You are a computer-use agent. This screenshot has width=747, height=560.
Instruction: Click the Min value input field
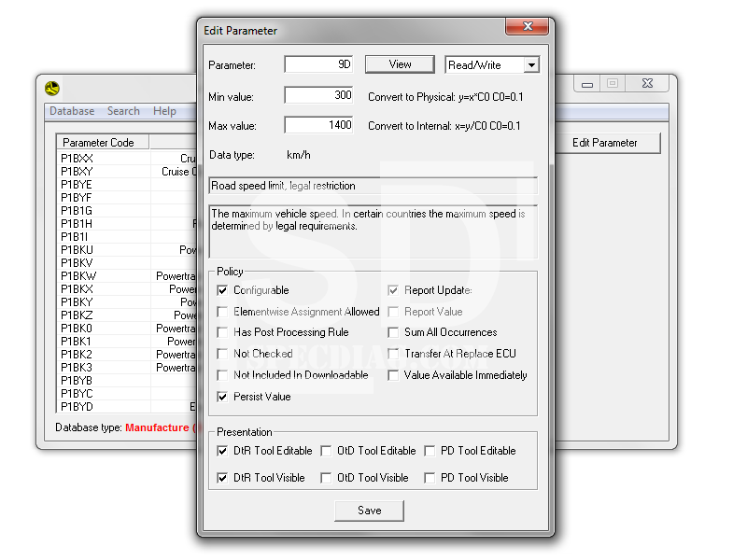[318, 95]
